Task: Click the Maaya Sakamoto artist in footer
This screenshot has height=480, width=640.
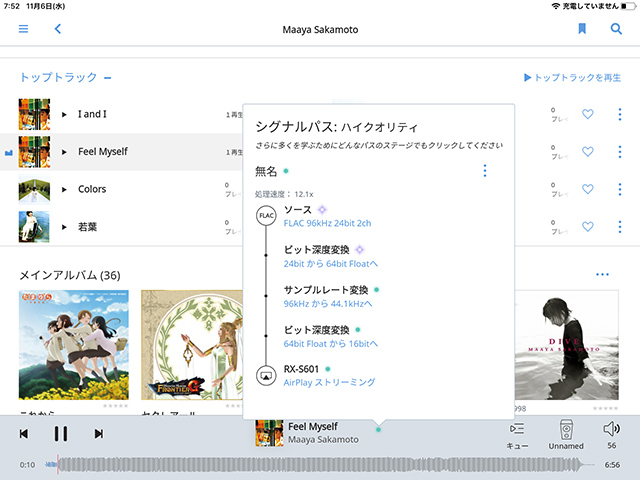Action: point(323,440)
